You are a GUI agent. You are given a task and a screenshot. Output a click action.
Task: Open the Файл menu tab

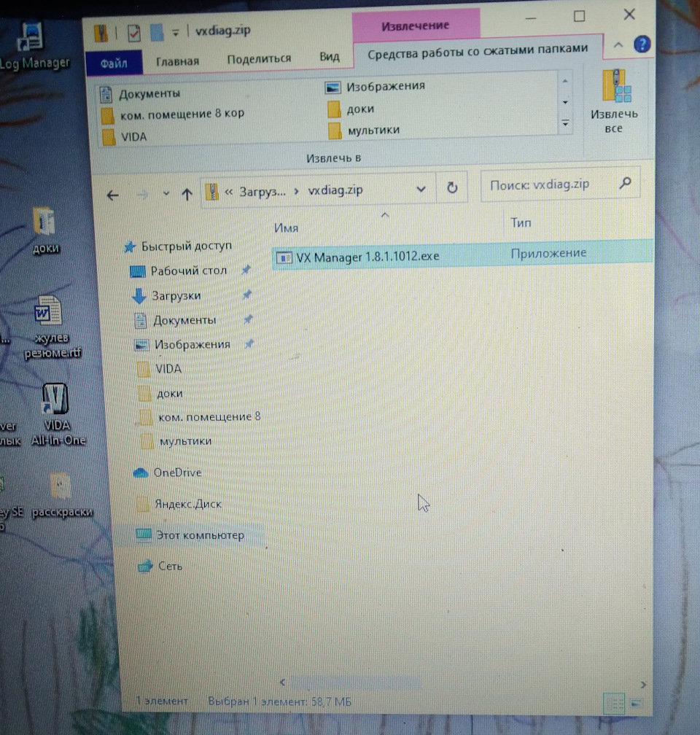[114, 63]
